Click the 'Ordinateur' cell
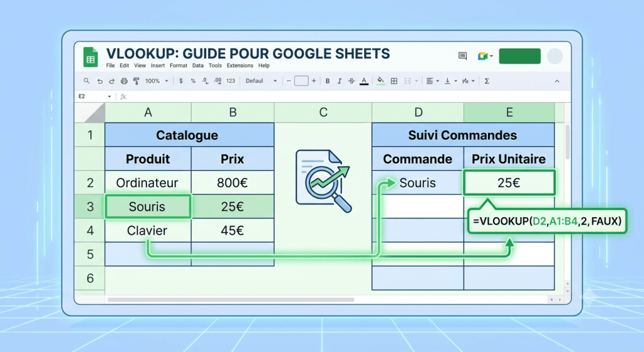644x352 pixels. [148, 183]
